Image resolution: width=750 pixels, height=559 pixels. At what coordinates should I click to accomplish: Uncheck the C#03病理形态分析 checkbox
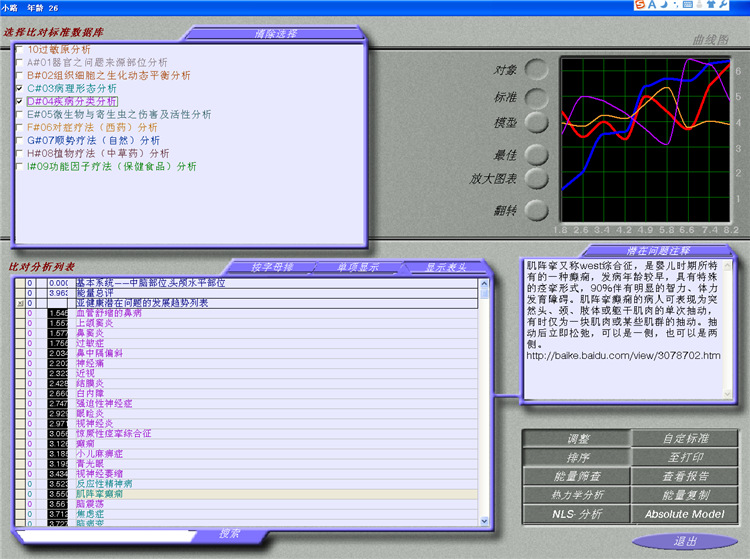coord(19,88)
